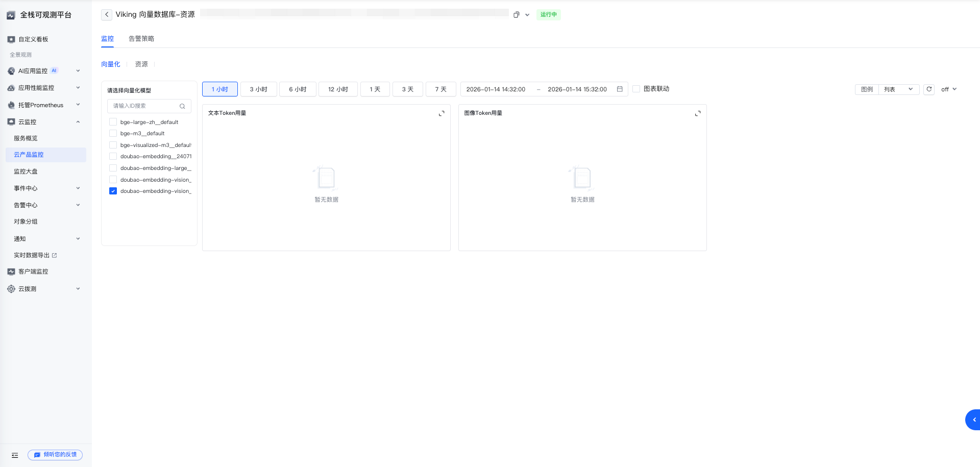Check the doubao-embedding-large model

[113, 168]
